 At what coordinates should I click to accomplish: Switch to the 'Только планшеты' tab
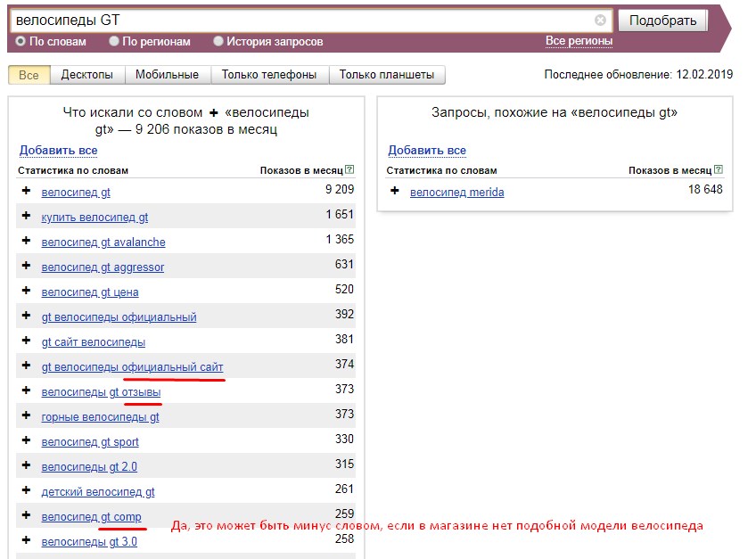coord(387,75)
